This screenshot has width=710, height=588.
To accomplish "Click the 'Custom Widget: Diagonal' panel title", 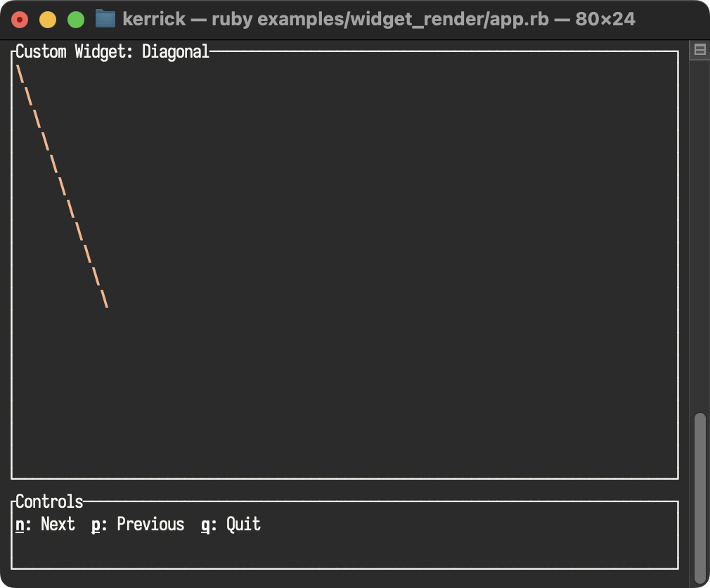I will click(112, 51).
